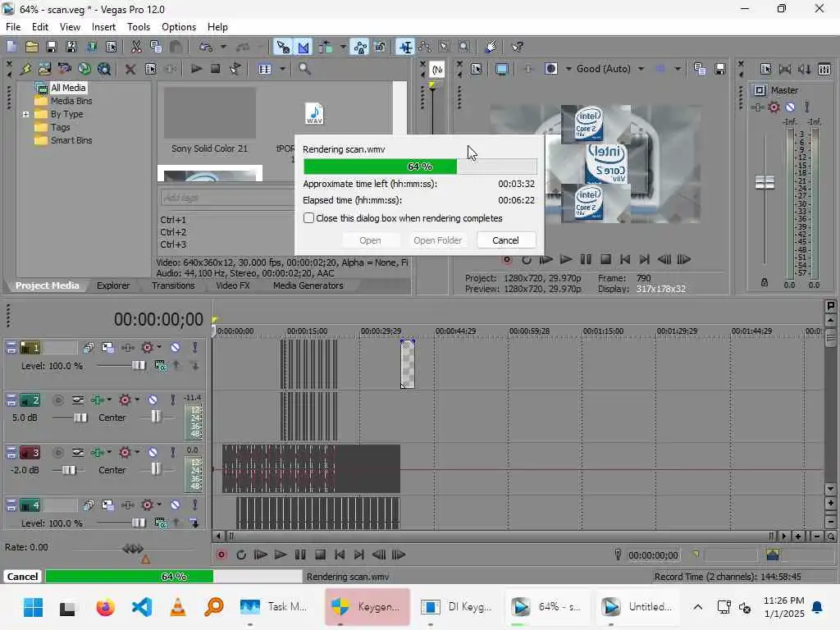Open the File menu
This screenshot has width=840, height=630.
pos(13,27)
